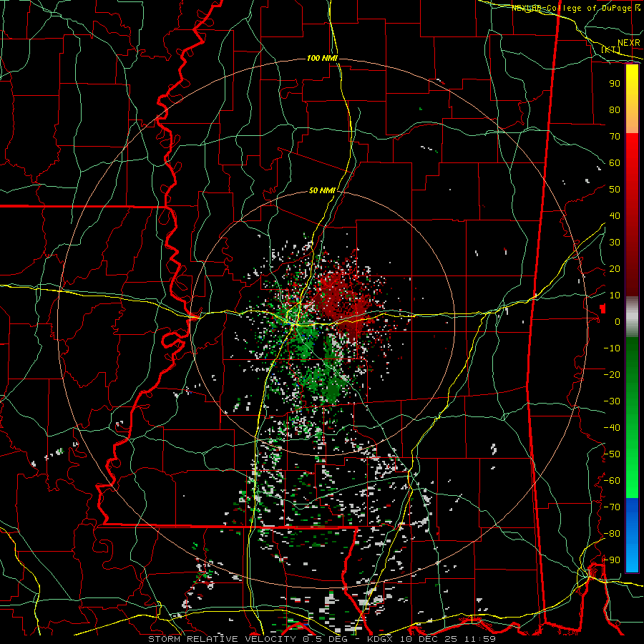Click the '50 NMI' range ring label
The image size is (644, 644).
click(x=322, y=190)
